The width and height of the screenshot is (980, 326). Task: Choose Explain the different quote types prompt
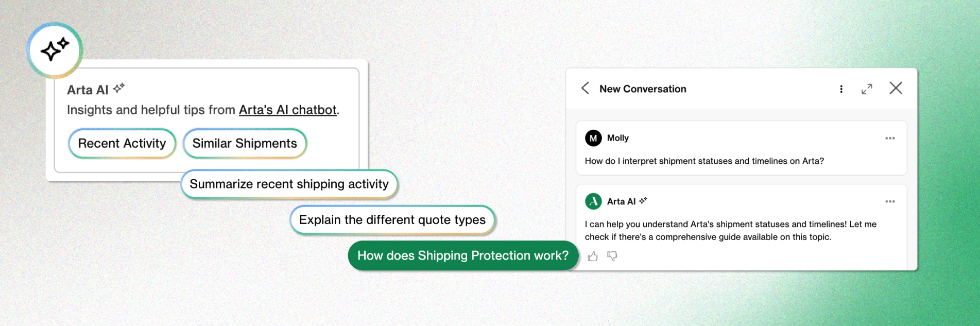pyautogui.click(x=392, y=220)
